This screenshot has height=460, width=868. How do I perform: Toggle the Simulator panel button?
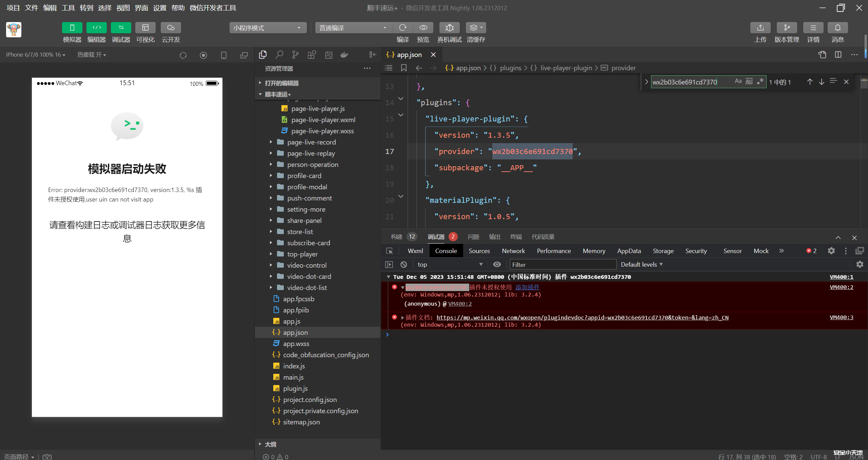point(72,28)
